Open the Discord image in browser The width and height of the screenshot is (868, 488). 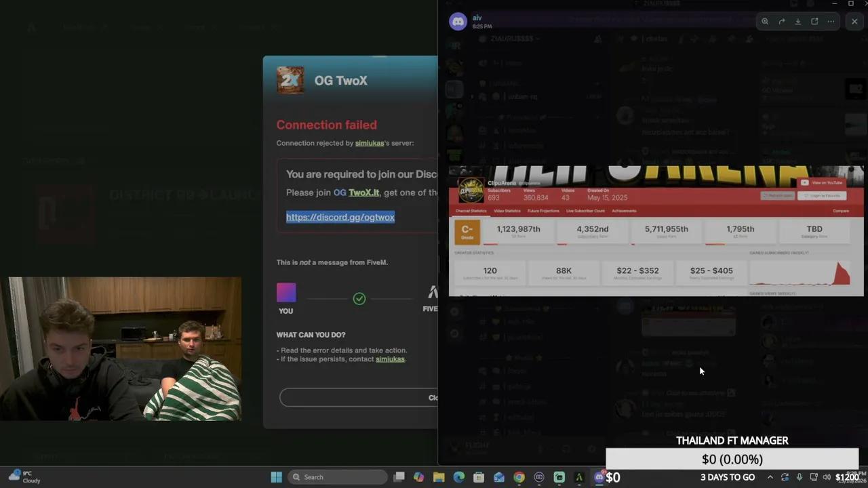pos(814,22)
